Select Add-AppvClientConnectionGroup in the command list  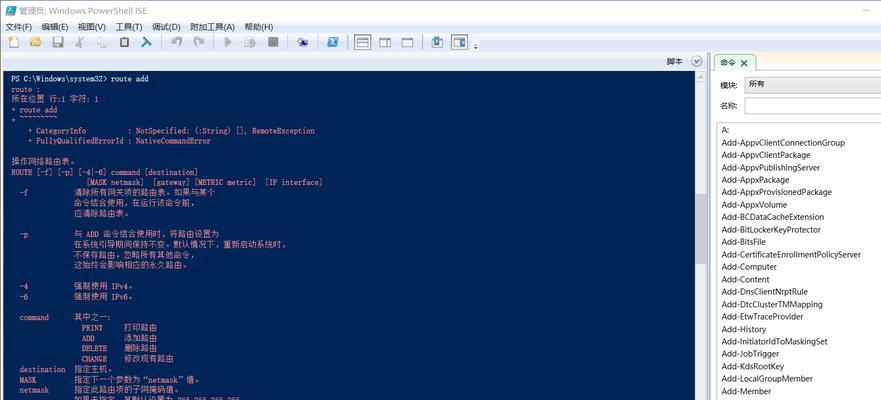[x=783, y=143]
